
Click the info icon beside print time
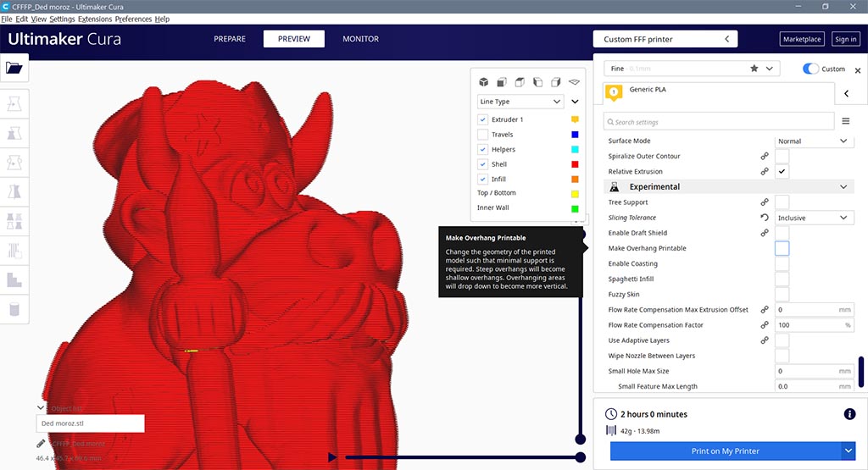849,414
